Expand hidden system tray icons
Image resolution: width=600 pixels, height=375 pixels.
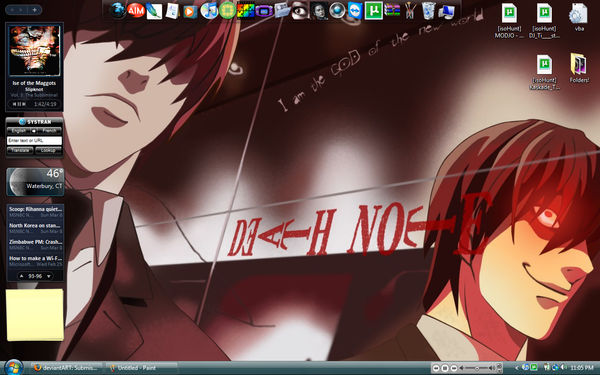coord(517,368)
